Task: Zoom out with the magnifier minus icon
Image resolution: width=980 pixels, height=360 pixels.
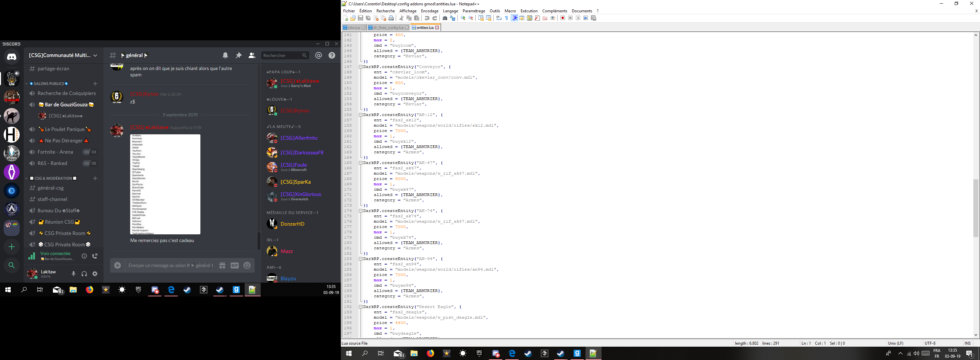Action: coord(471,18)
